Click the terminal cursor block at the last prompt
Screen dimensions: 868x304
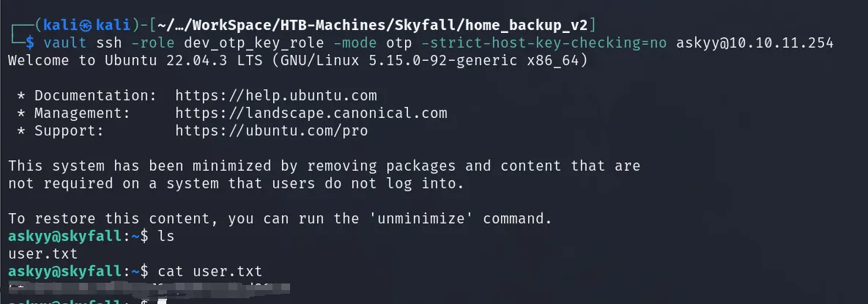pos(162,302)
